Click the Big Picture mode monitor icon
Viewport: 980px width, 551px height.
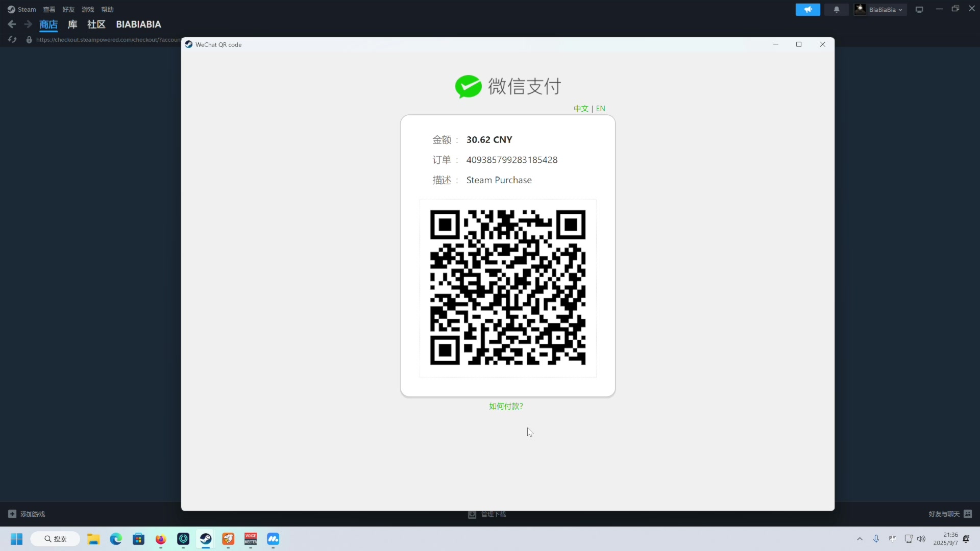[919, 10]
